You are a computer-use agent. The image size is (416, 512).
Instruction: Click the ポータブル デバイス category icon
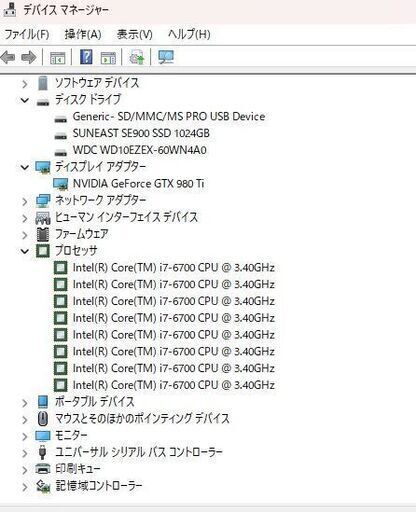pyautogui.click(x=43, y=402)
